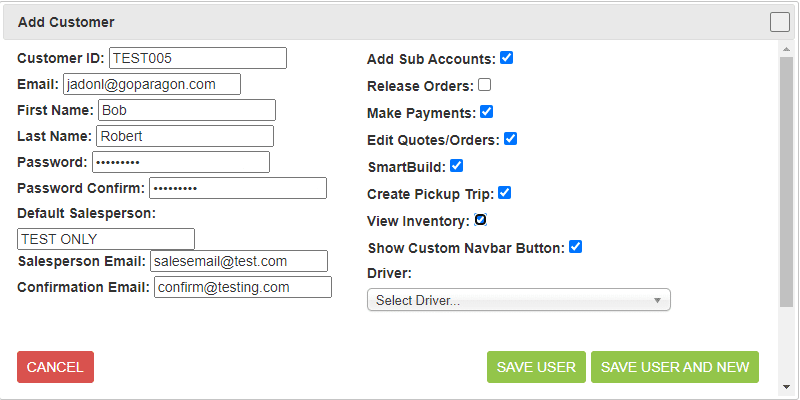Image resolution: width=800 pixels, height=400 pixels.
Task: Toggle Edit Quotes/Orders permission checkbox
Action: click(510, 139)
